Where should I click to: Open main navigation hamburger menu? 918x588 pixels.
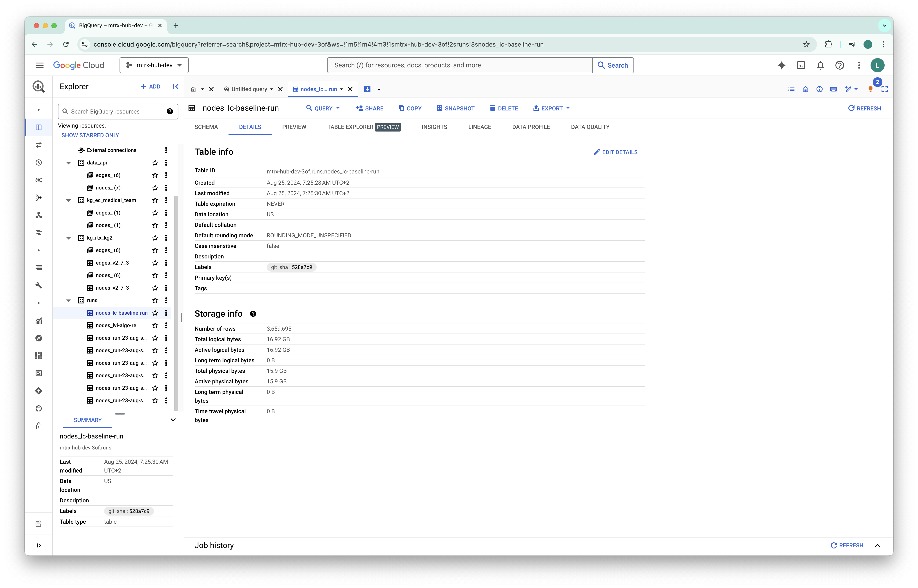point(39,65)
